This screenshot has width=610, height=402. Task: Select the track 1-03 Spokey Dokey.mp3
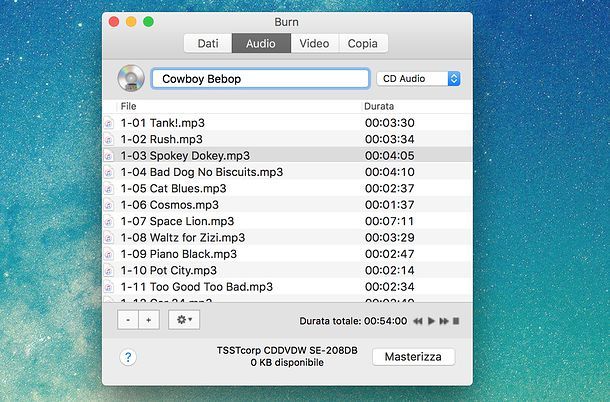tap(287, 156)
